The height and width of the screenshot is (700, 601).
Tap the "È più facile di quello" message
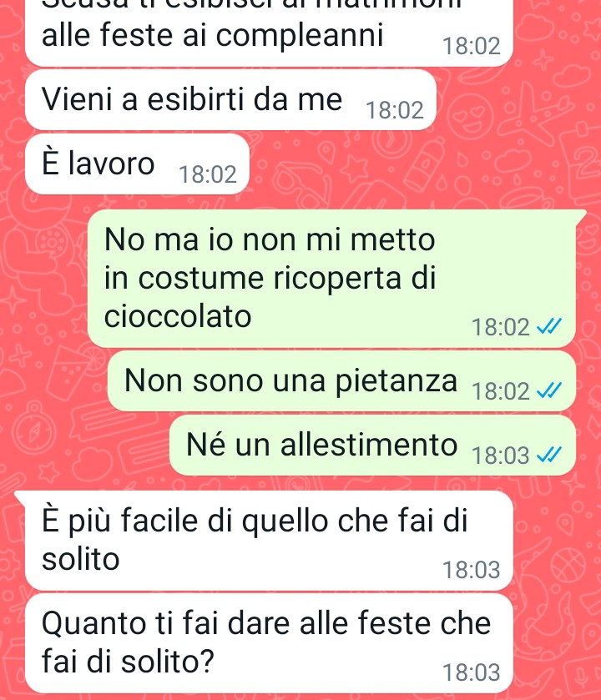click(269, 540)
